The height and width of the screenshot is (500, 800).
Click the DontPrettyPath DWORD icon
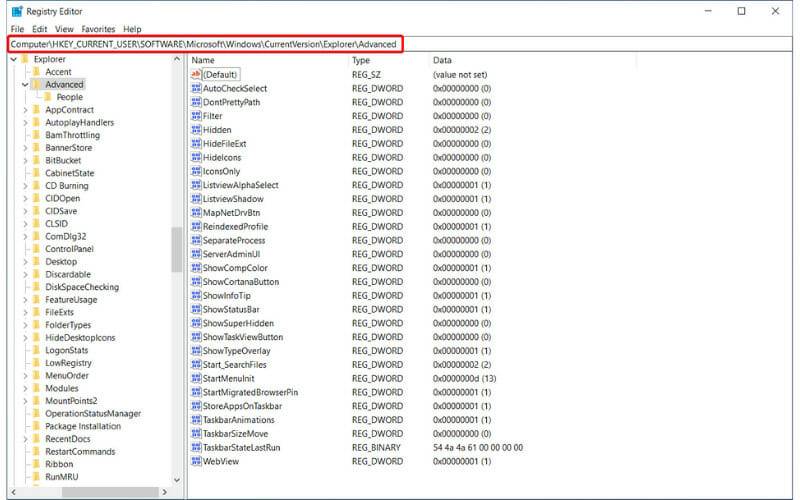point(196,102)
